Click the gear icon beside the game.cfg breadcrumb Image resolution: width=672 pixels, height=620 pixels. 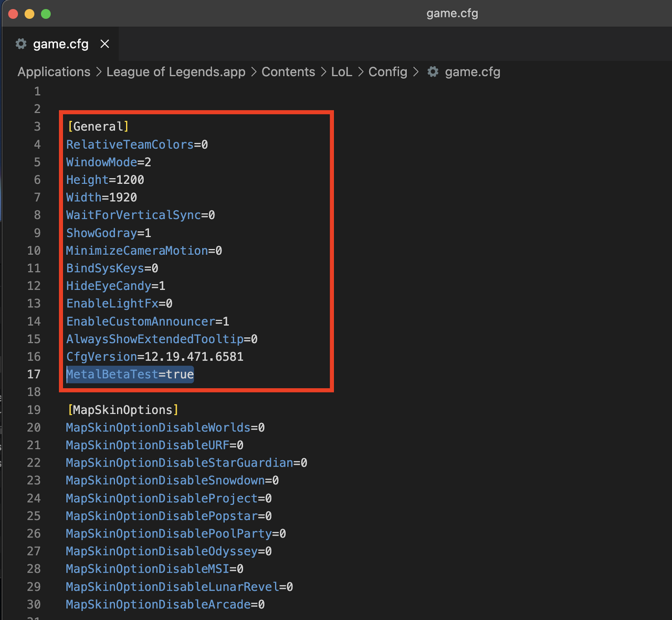click(433, 72)
